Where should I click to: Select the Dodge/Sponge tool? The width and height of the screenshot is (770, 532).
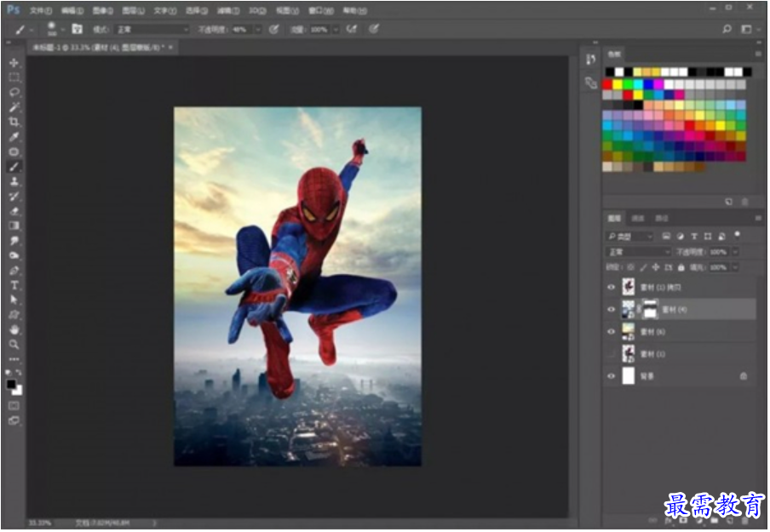click(14, 255)
